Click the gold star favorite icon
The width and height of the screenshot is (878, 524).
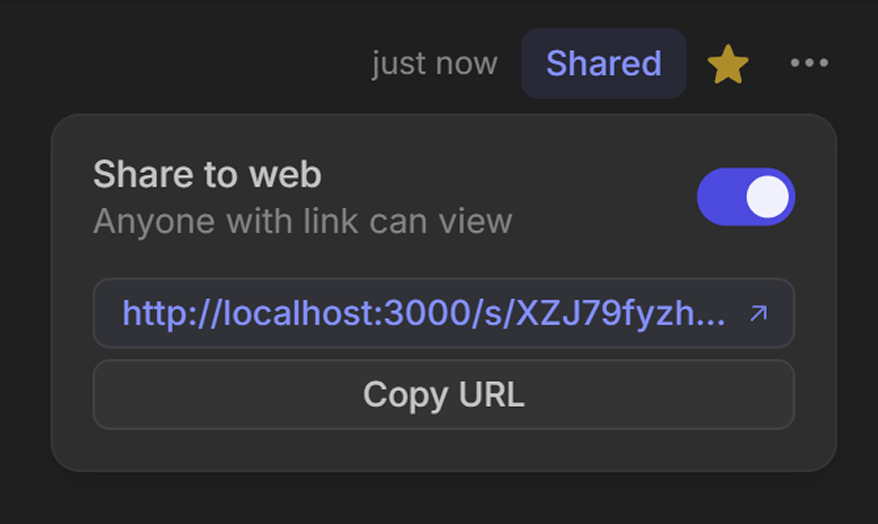728,65
